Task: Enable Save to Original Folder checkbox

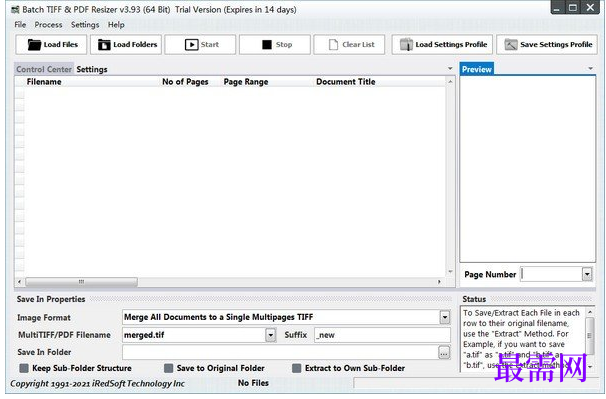Action: tap(169, 368)
